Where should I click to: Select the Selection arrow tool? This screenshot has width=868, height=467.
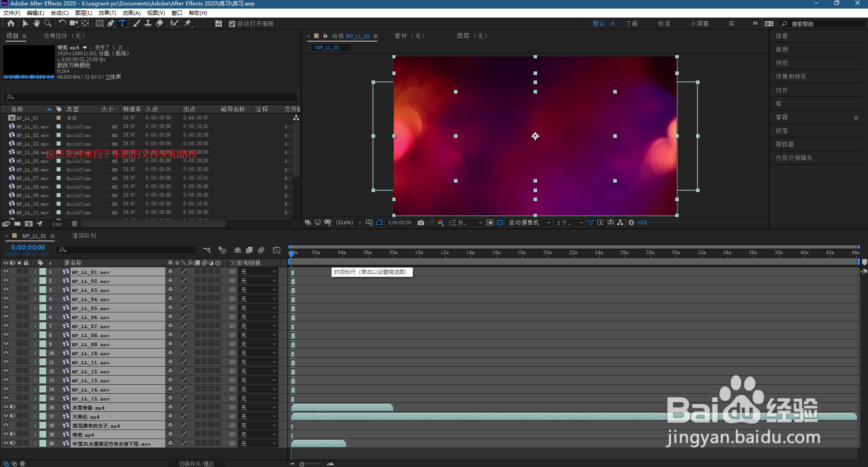25,24
